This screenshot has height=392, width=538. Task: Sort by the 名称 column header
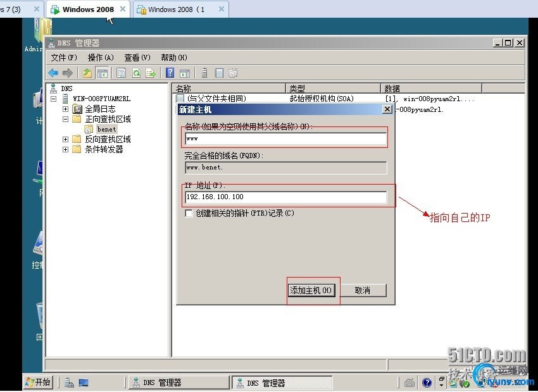229,89
